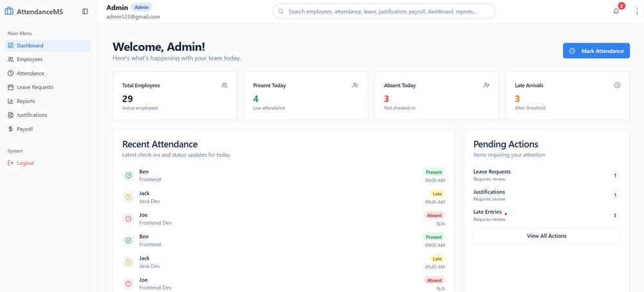Click the Total Employees value 29
Viewport: 644px width, 292px height.
[x=128, y=99]
